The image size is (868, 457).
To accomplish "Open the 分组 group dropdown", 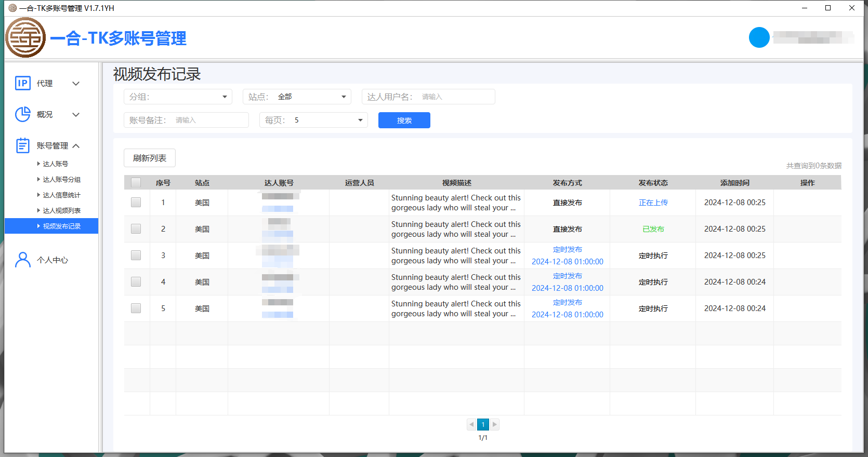I will coord(178,97).
